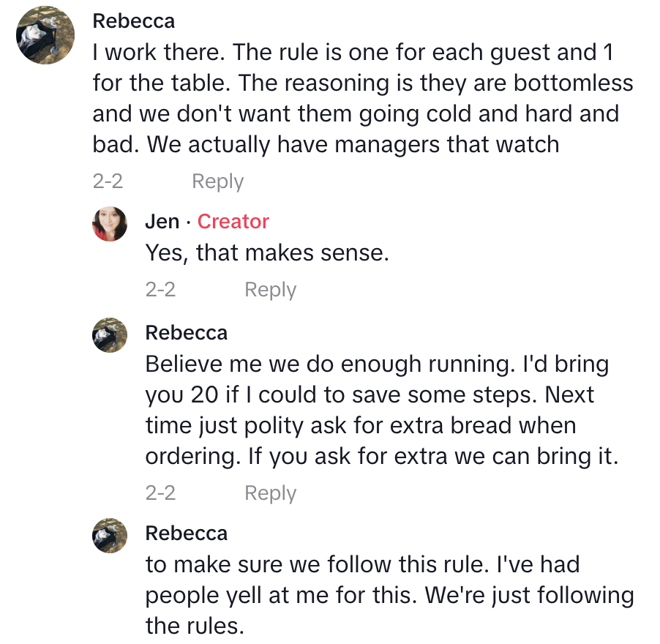Click the 2-2 date under Jen's reply
660x644 pixels.
(x=160, y=290)
